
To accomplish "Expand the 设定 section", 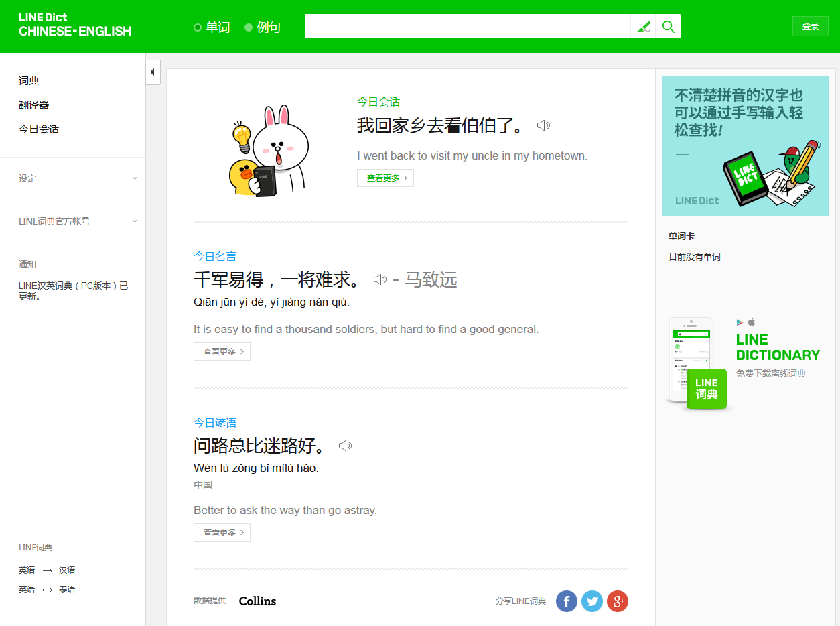I will pyautogui.click(x=72, y=178).
